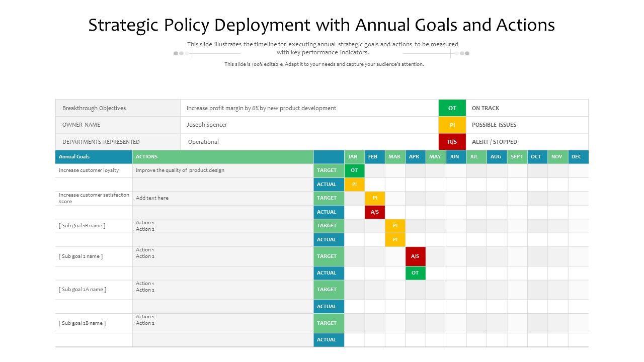Click the ACTUAL label below the Sub goal 2A row
Screen dimensions: 644x362
tap(329, 307)
